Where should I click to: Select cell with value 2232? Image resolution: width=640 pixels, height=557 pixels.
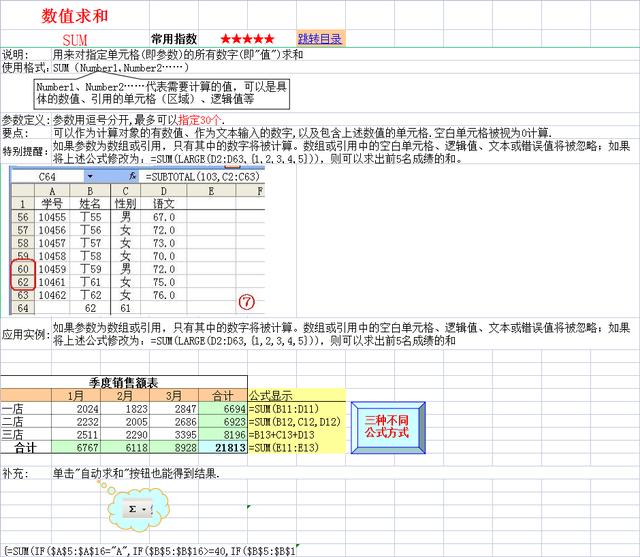(76, 422)
